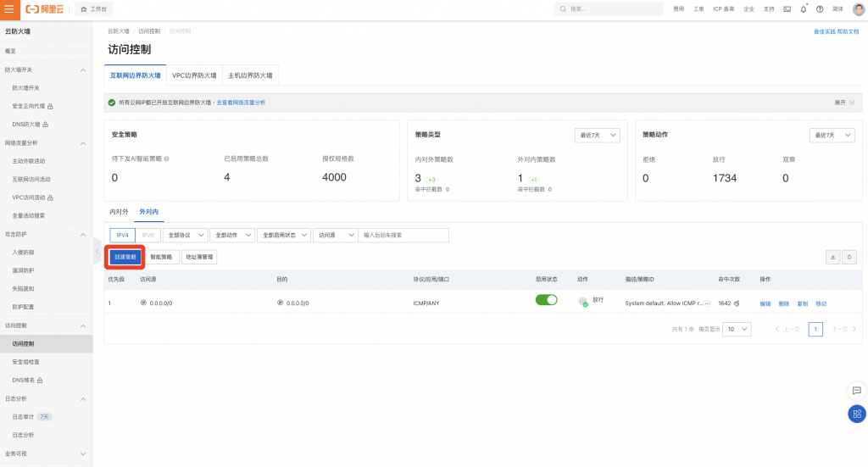Screen dimensions: 868x467
Task: Switch language via 简体
Action: click(838, 9)
